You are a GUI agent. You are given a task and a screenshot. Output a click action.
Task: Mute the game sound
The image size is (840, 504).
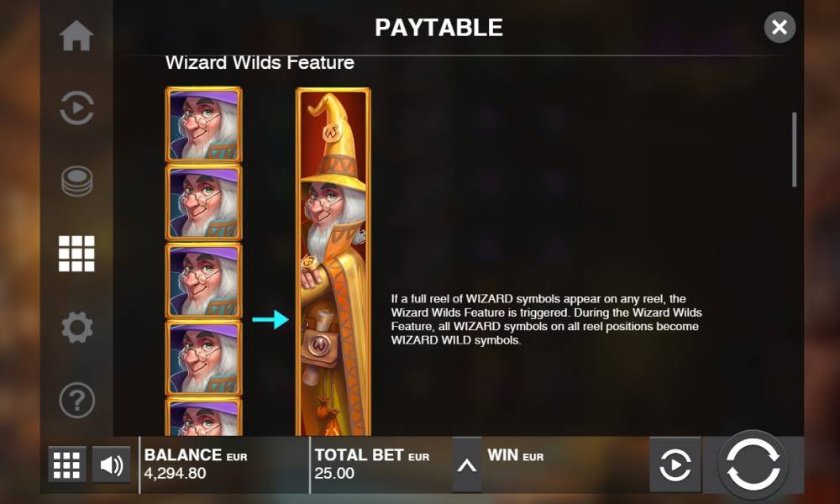(112, 465)
